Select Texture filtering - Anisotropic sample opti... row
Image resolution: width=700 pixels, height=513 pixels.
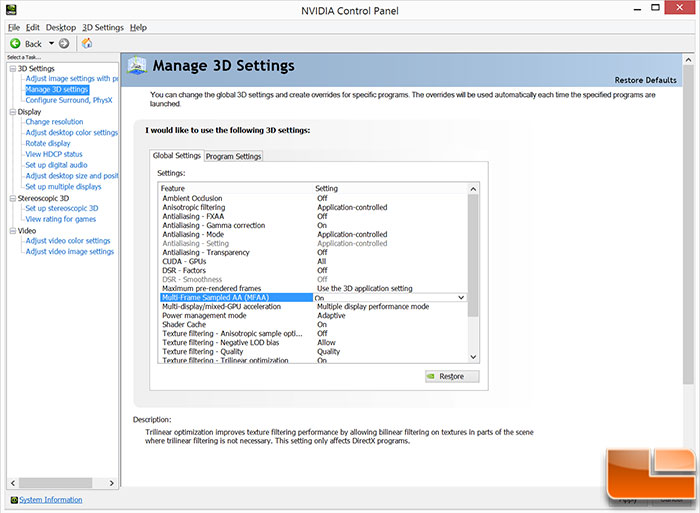point(314,334)
